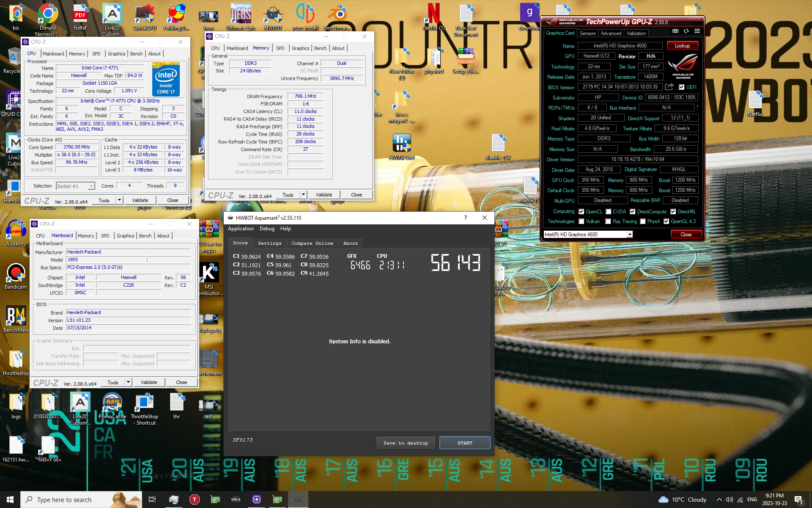Open the HWiNFO64 desktop icon
Screen dimensions: 812x508
pyautogui.click(x=401, y=146)
